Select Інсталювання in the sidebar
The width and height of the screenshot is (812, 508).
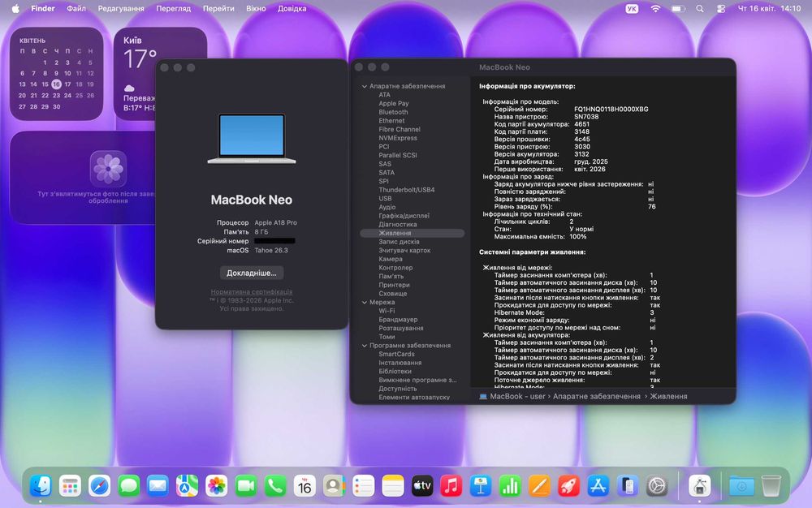click(x=400, y=363)
